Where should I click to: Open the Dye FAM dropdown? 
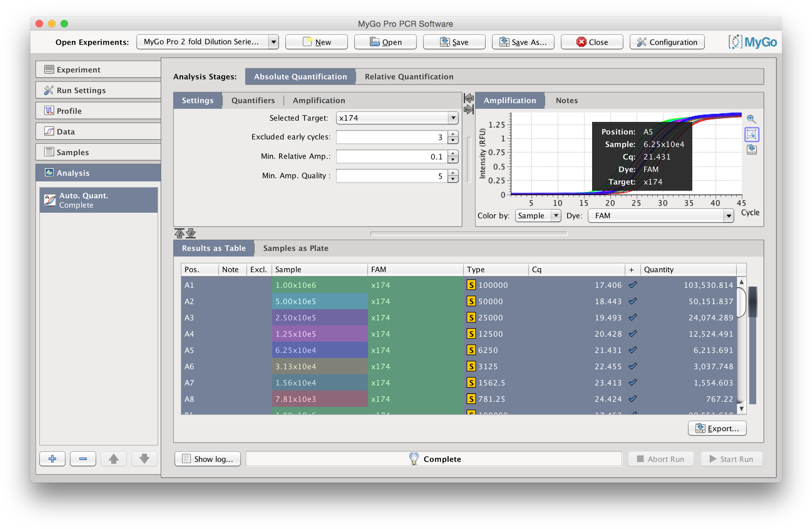pos(661,216)
